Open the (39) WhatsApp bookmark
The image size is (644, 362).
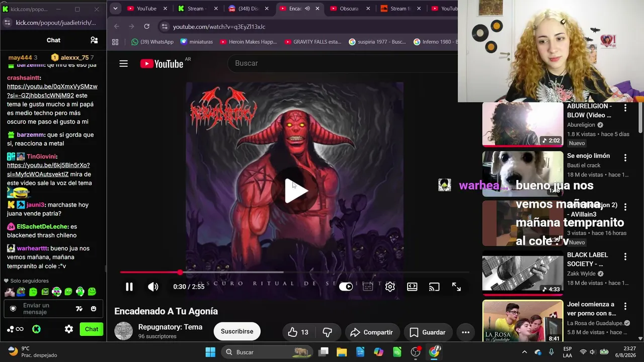(152, 42)
